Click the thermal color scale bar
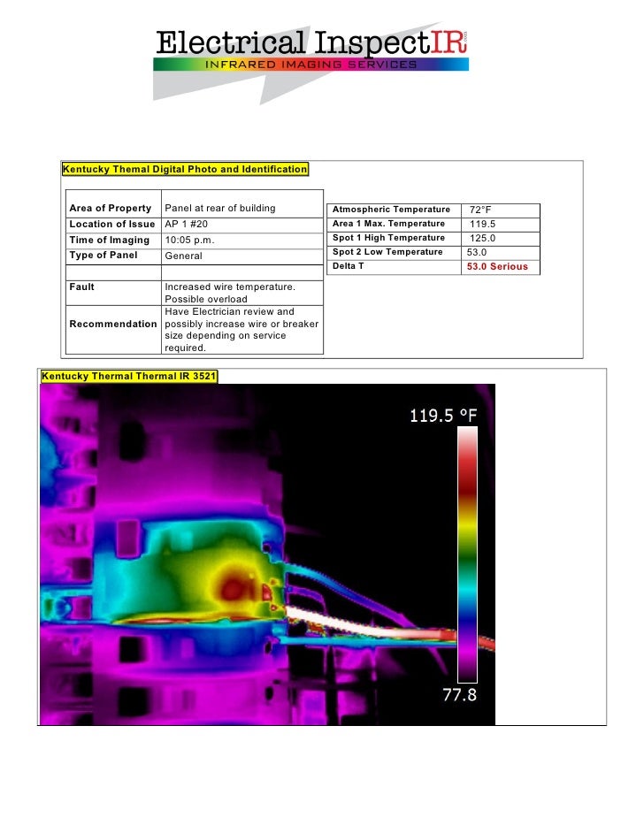The width and height of the screenshot is (644, 833). coord(468,554)
